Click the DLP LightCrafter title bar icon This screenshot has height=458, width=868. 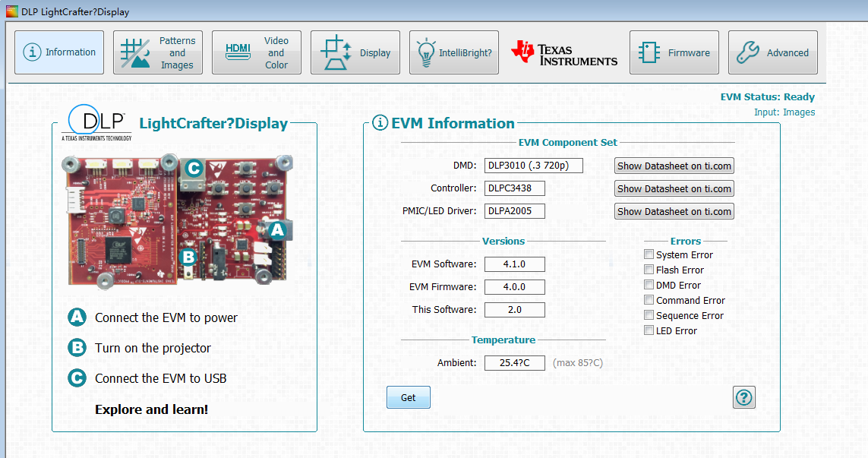tap(11, 11)
